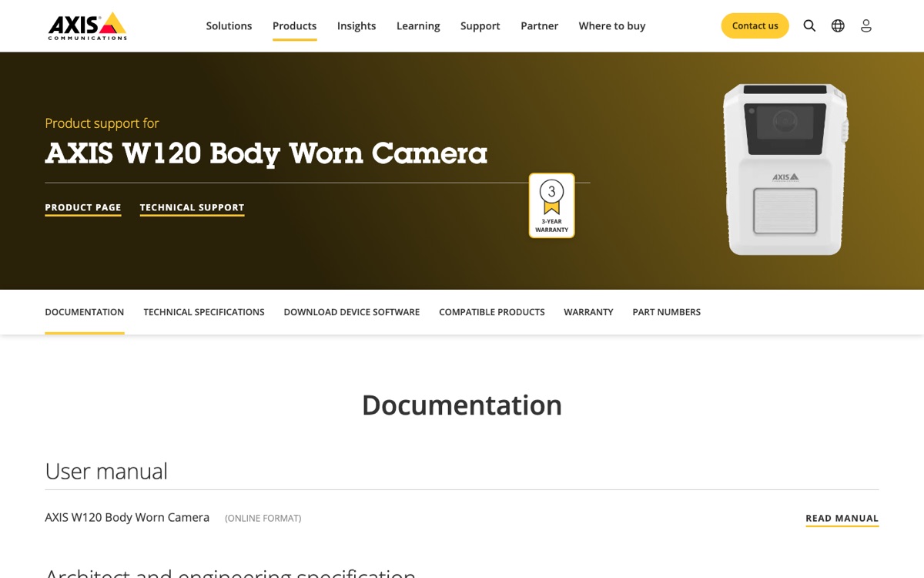The width and height of the screenshot is (924, 578).
Task: Switch to the PART NUMBERS tab
Action: [x=667, y=312]
